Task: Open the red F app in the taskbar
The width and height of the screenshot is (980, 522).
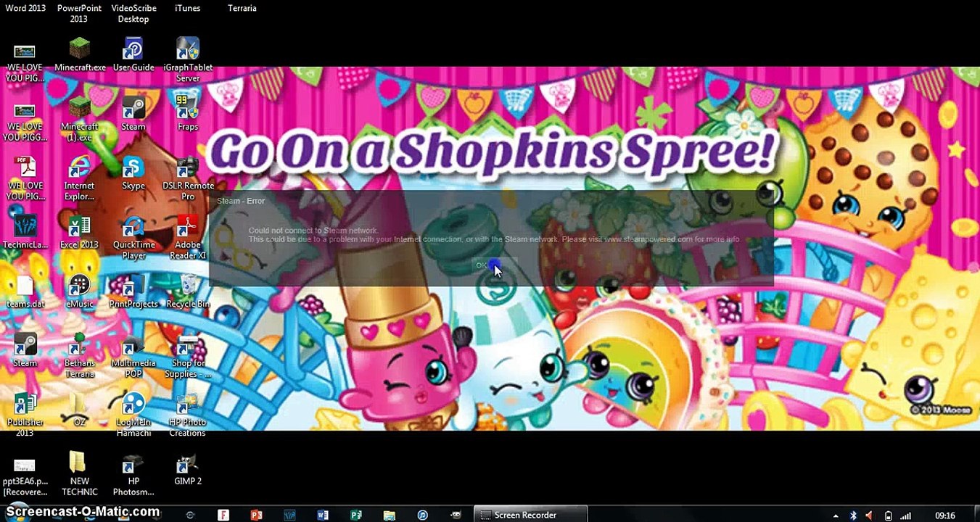Action: click(223, 515)
